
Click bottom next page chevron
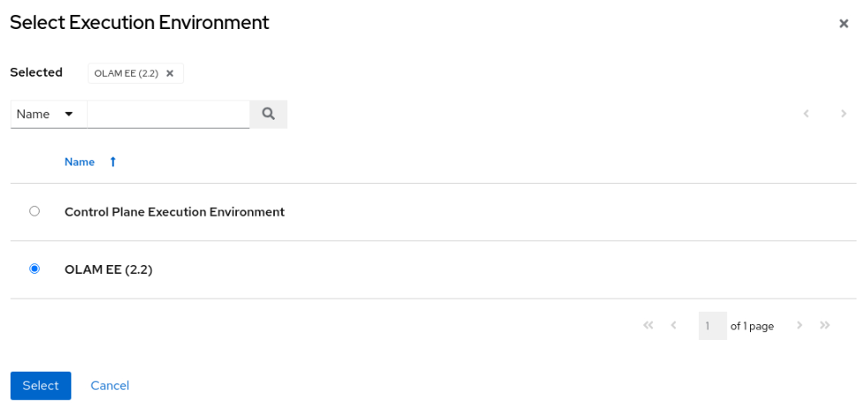(x=799, y=326)
